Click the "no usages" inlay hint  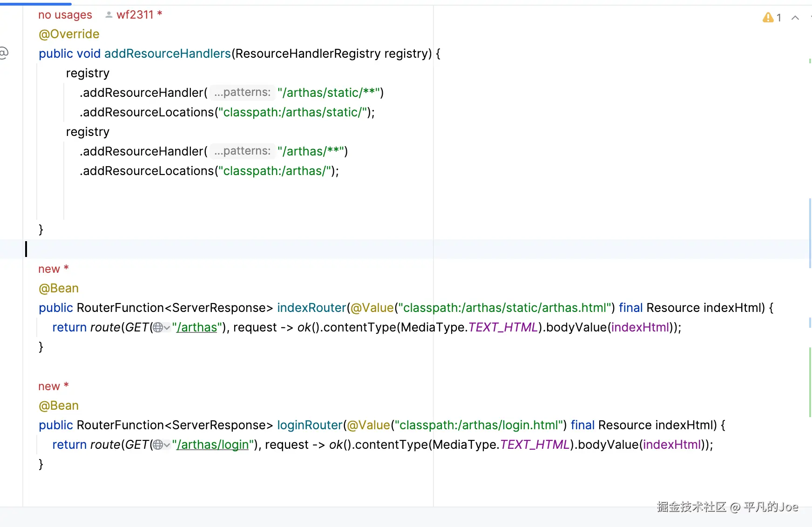click(65, 15)
